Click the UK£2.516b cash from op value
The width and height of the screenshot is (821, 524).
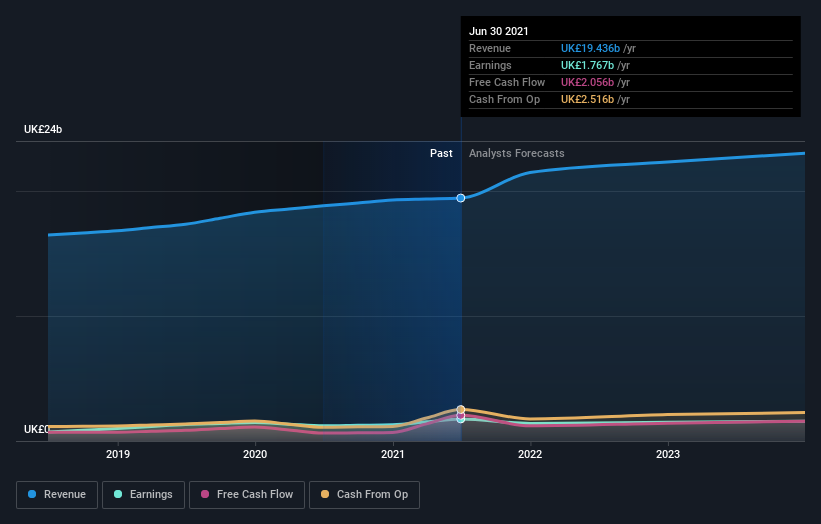pyautogui.click(x=587, y=99)
